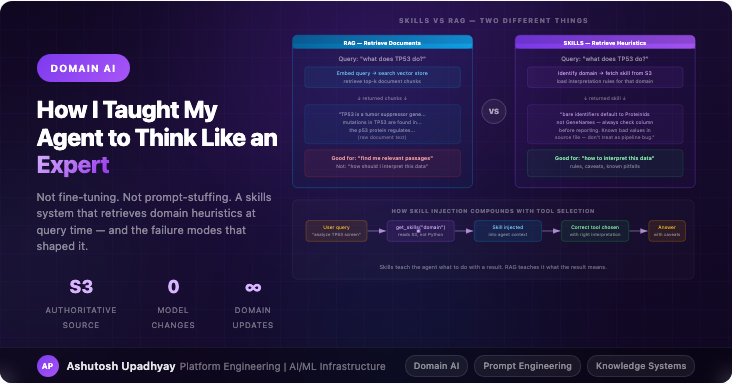Select the Domain AI tag pill
Viewport: 732px width, 384px height.
click(x=436, y=366)
